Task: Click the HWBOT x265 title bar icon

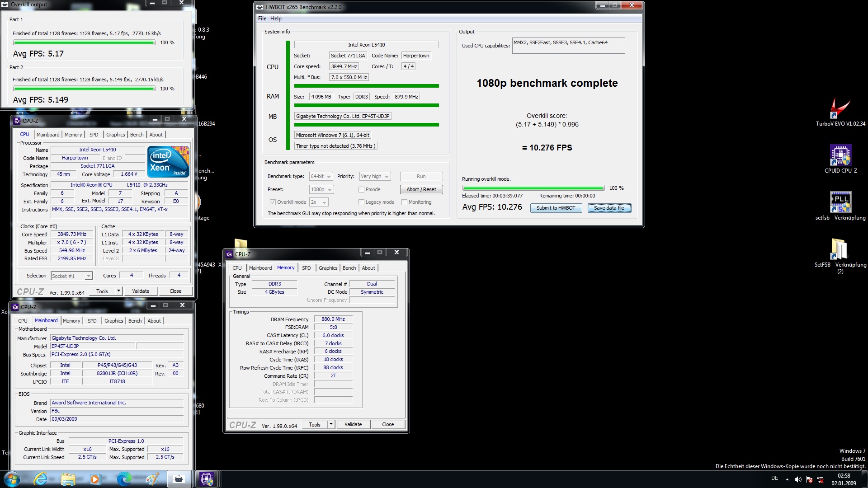Action: [x=259, y=7]
